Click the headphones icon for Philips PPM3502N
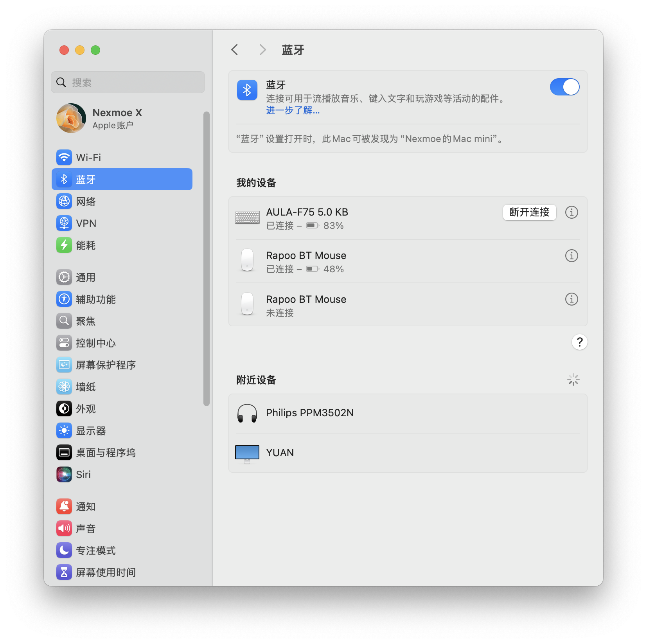Viewport: 647px width, 644px height. tap(247, 414)
